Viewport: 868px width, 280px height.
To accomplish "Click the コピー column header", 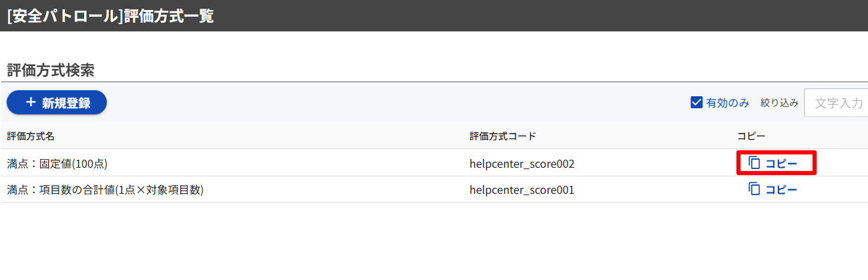I will pyautogui.click(x=750, y=136).
